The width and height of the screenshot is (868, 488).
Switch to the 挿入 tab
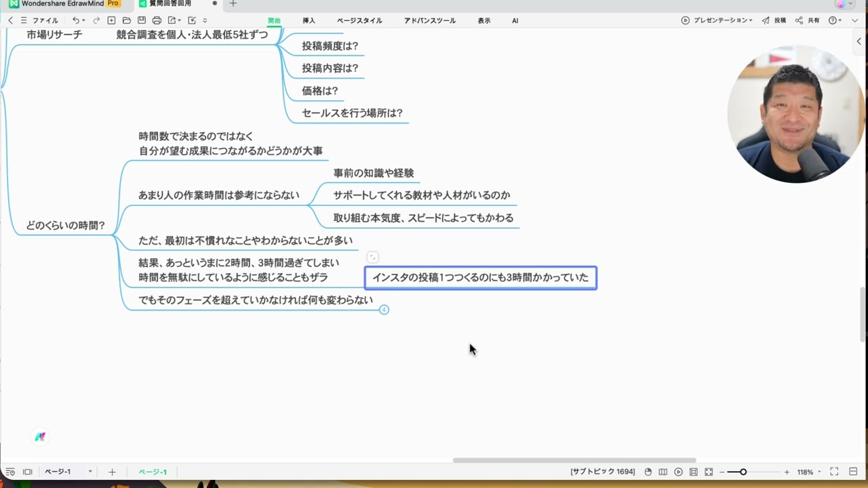pos(309,20)
